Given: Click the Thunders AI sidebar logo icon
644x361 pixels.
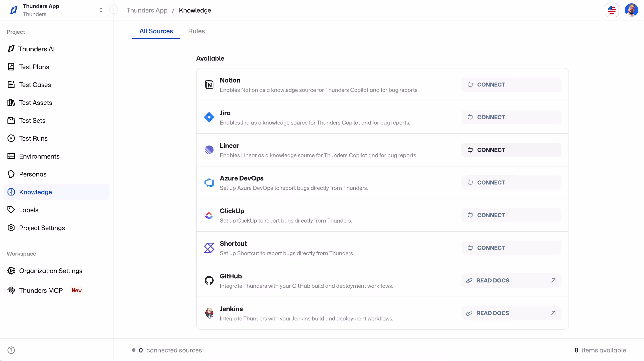Looking at the screenshot, I should pyautogui.click(x=11, y=49).
